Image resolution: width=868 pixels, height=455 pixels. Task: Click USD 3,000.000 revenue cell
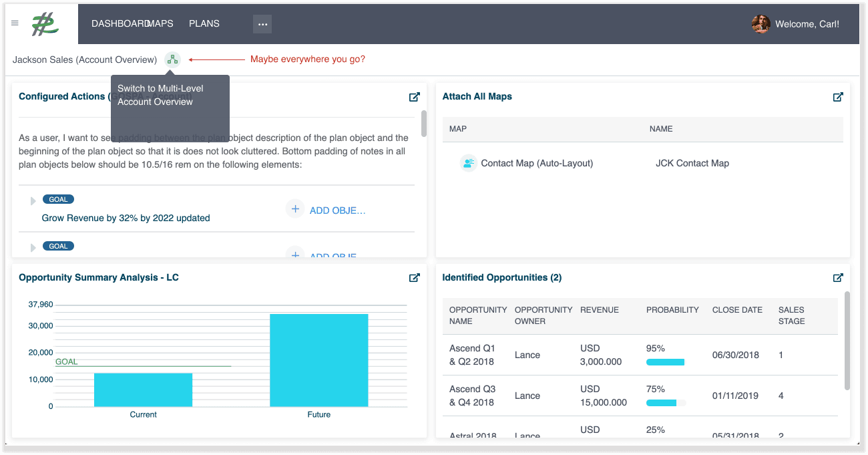tap(601, 355)
